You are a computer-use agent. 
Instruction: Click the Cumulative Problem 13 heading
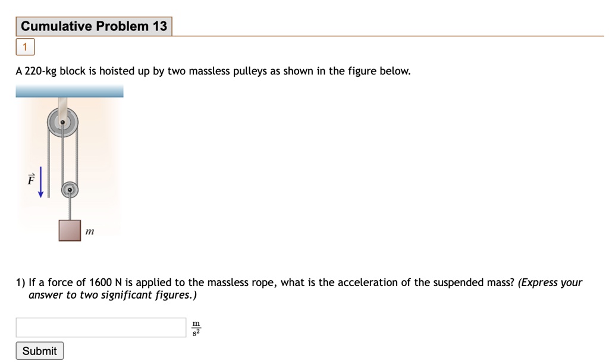(94, 26)
